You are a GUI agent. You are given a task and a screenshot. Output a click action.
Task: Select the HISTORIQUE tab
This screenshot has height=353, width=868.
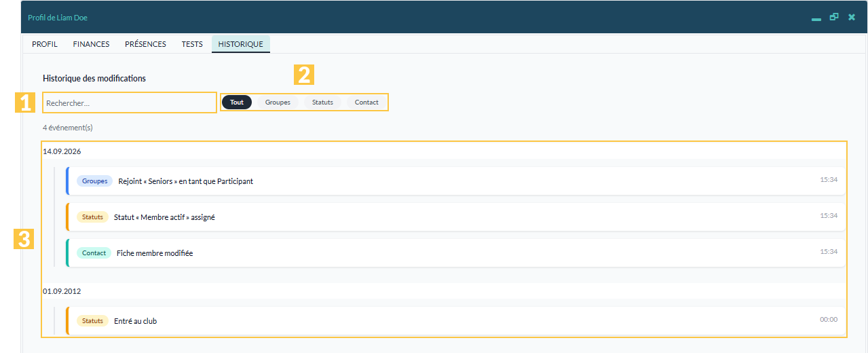[x=240, y=44]
